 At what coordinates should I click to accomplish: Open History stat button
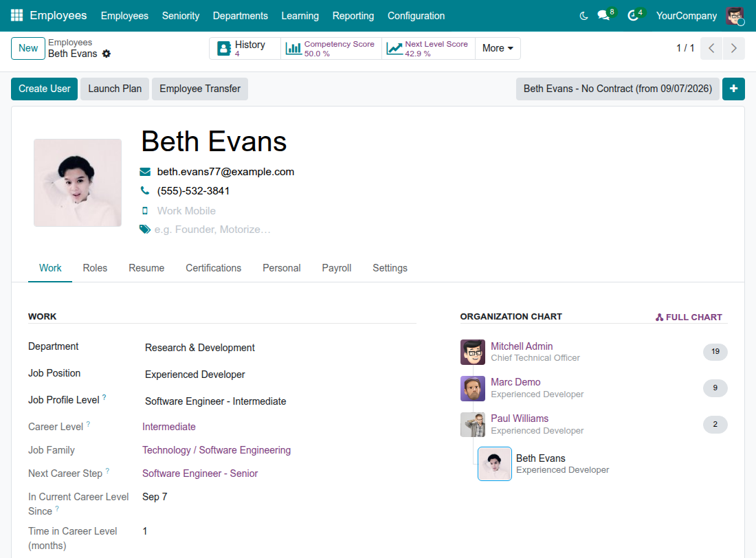[x=245, y=48]
